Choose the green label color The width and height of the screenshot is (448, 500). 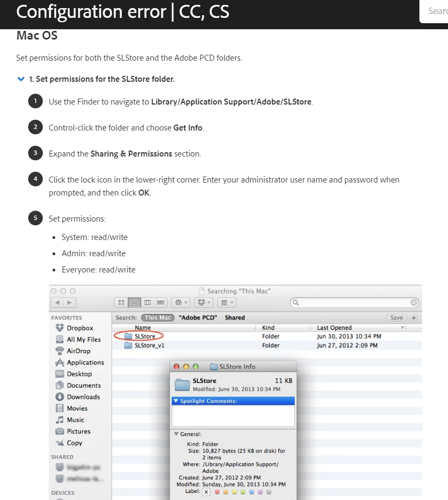[x=243, y=492]
